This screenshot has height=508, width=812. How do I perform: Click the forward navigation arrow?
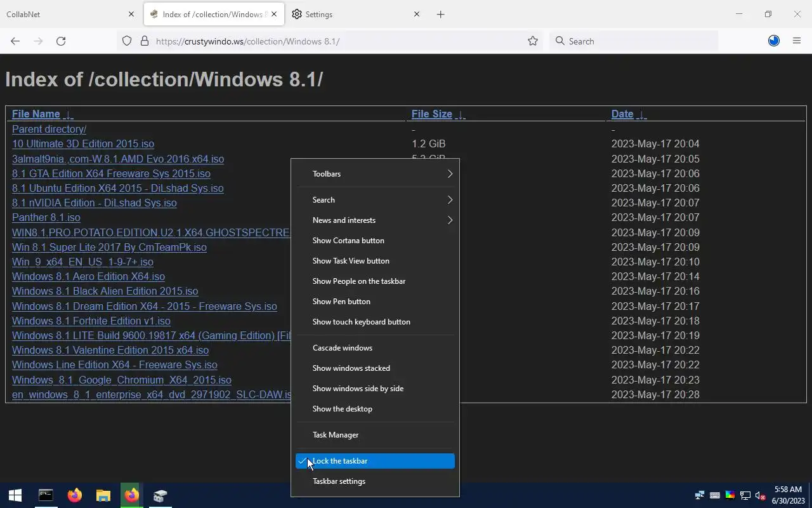point(38,41)
